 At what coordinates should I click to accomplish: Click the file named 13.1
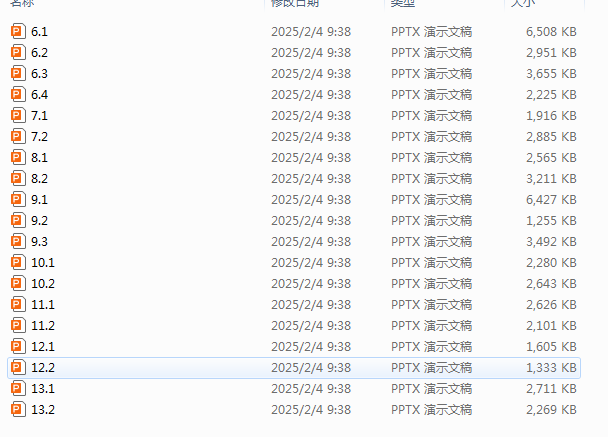coord(43,389)
